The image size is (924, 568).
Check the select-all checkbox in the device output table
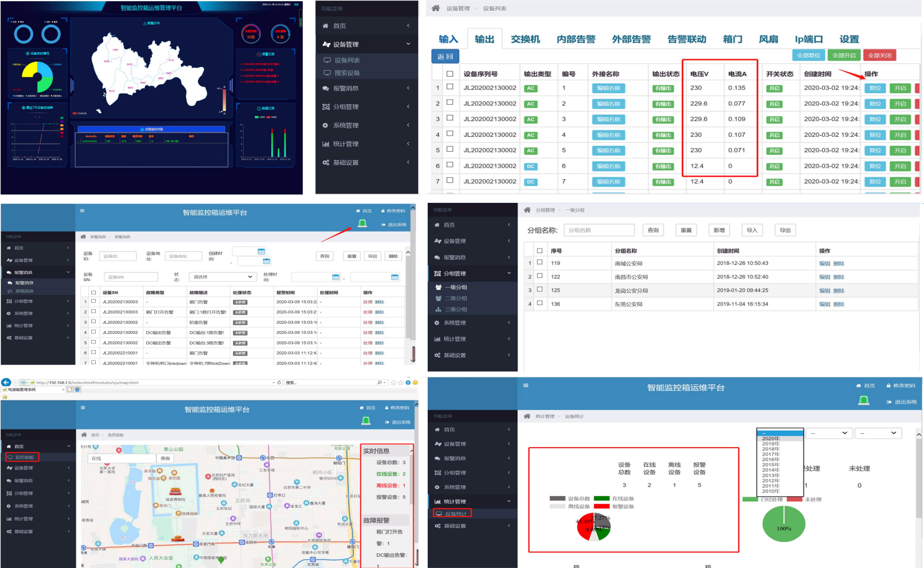point(450,74)
